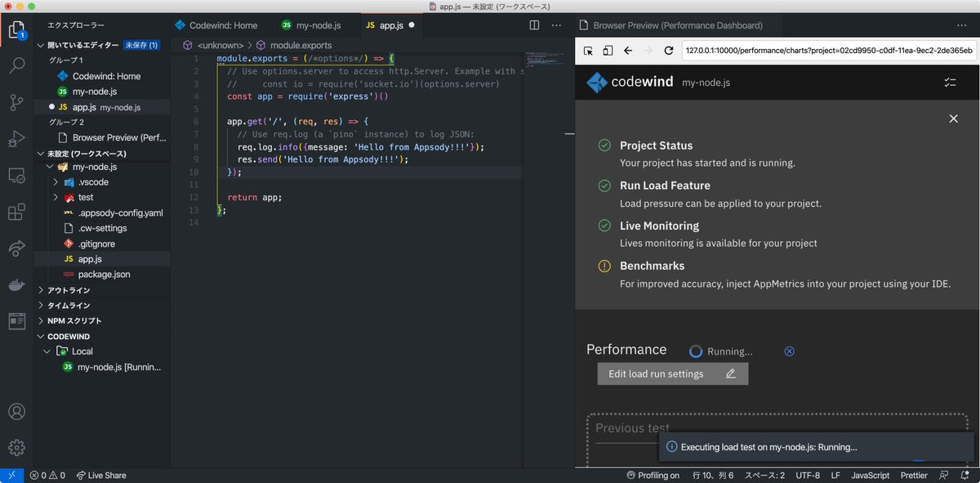The height and width of the screenshot is (483, 980).
Task: Expand the test folder
Action: coord(56,198)
